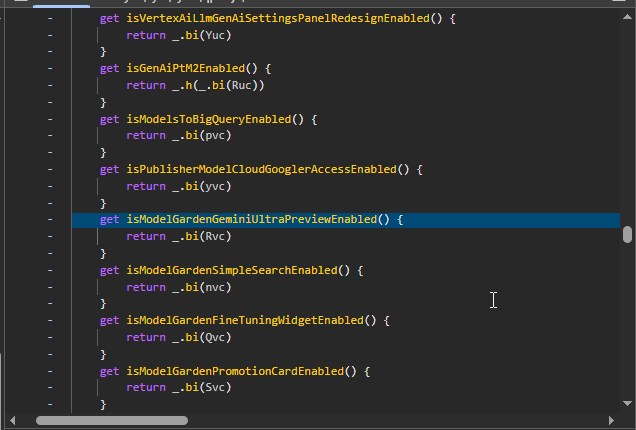Click the diff minus marker beside isGenAiPtM2Enabled
Screen dimensions: 636x430
click(x=50, y=68)
